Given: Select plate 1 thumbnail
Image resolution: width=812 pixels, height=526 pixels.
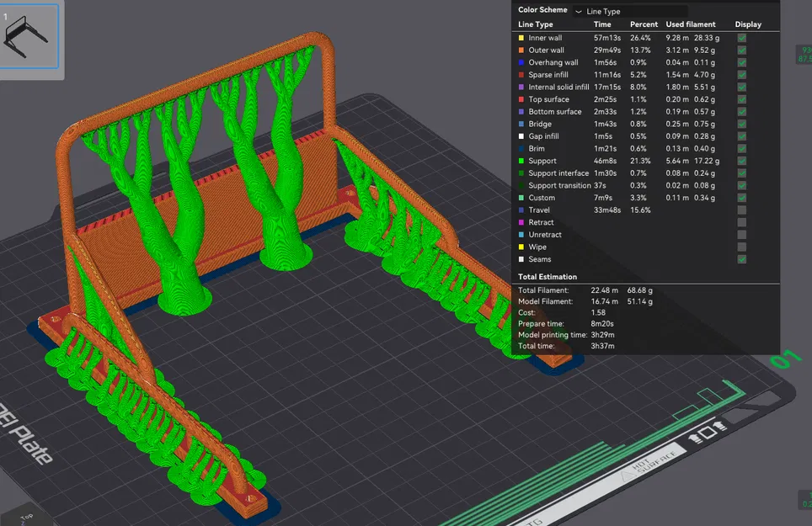Looking at the screenshot, I should 29,36.
